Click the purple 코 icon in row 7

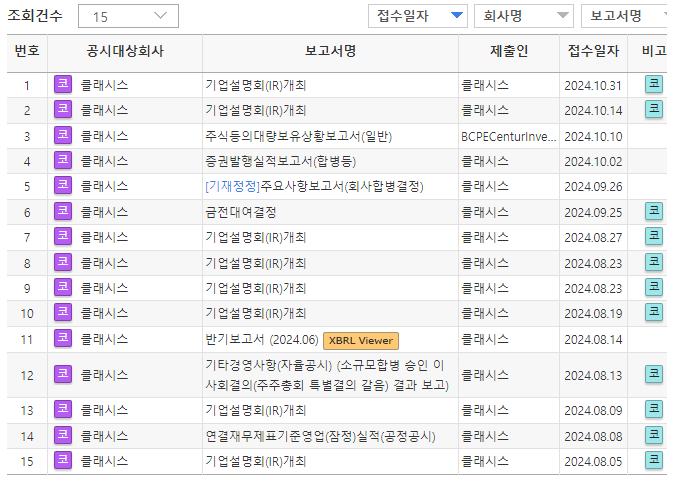(63, 236)
